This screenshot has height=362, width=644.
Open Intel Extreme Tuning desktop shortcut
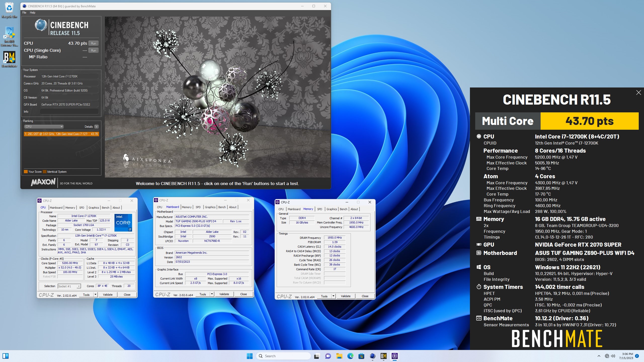click(x=9, y=37)
